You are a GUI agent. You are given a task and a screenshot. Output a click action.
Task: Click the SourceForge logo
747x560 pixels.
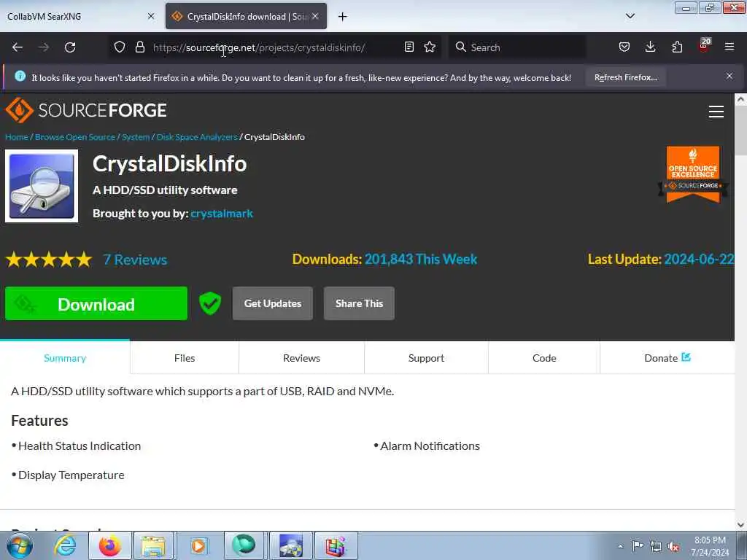86,110
